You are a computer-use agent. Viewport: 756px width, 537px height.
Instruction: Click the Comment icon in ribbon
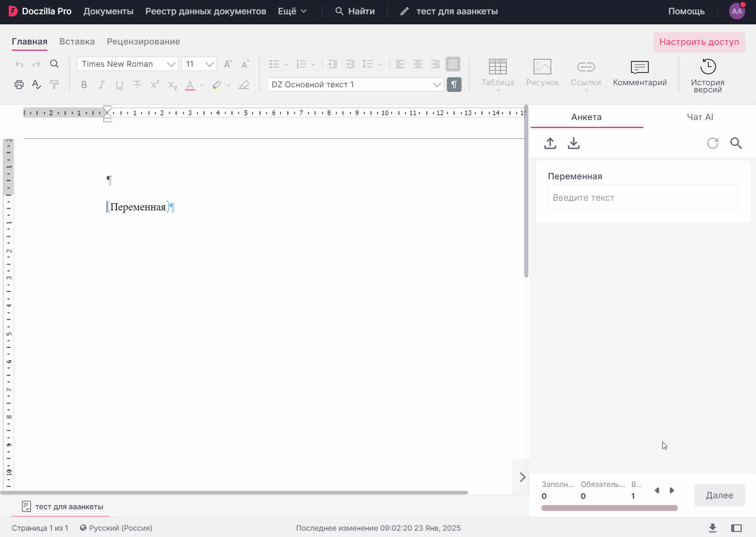point(639,67)
